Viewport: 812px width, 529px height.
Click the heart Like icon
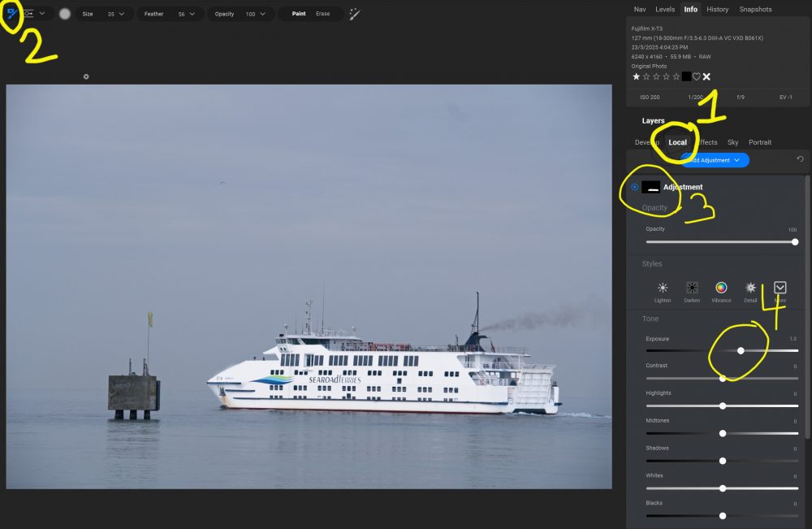tap(696, 76)
